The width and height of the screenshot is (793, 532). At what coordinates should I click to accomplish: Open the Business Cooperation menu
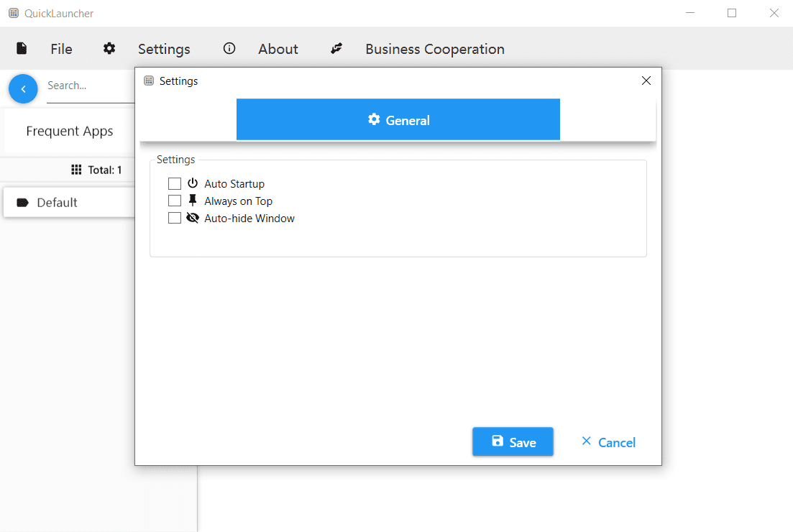click(x=434, y=49)
